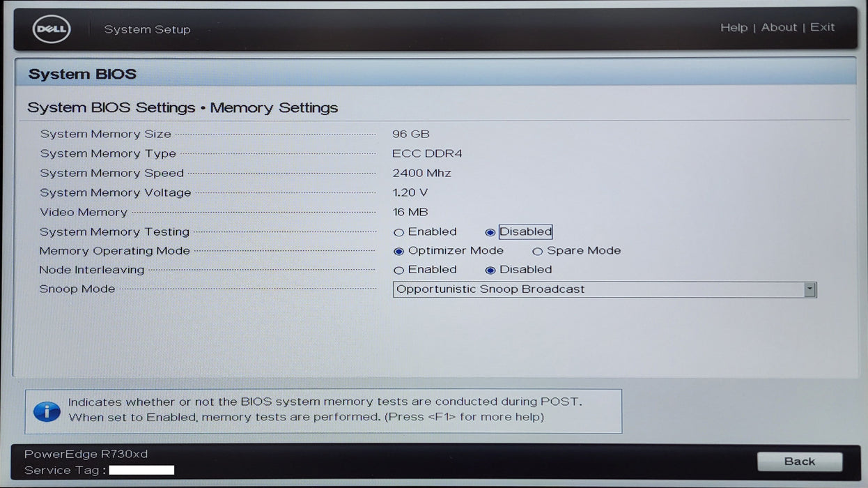Select Disabled for System Memory Testing
This screenshot has height=488, width=868.
click(x=490, y=232)
